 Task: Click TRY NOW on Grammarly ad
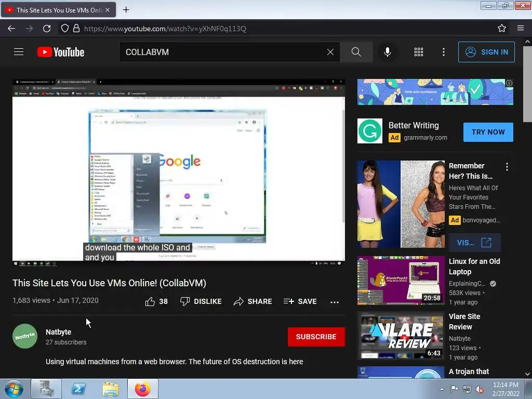pos(488,132)
